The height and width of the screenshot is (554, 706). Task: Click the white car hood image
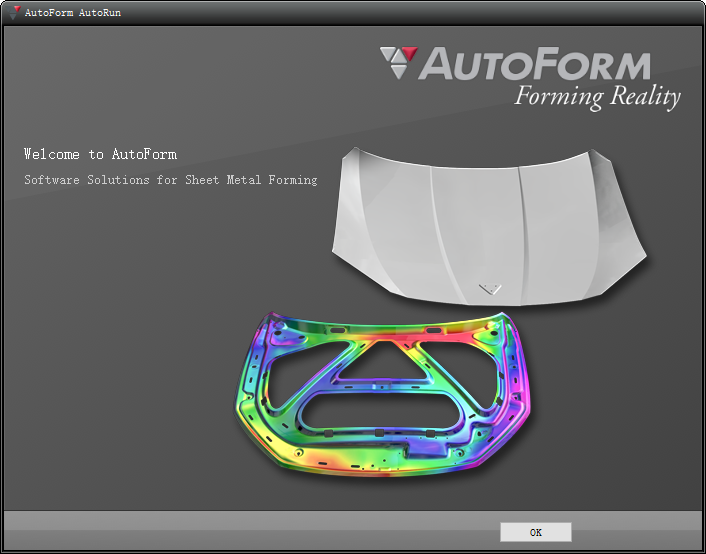489,227
